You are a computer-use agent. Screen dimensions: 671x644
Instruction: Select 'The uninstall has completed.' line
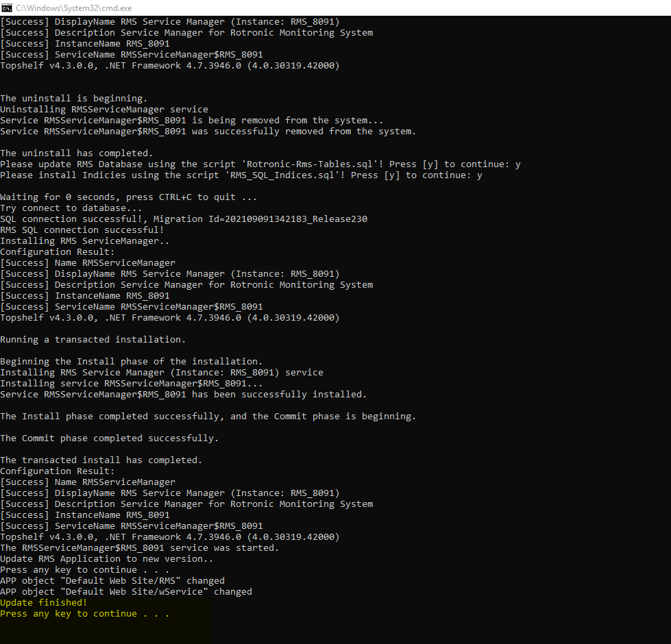pyautogui.click(x=76, y=153)
